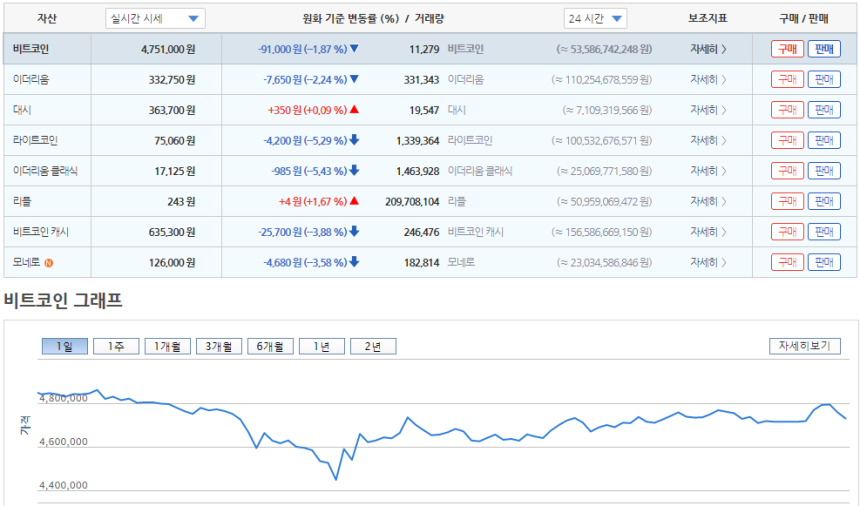Click the 비트코인 그래프 heading
The width and height of the screenshot is (860, 506).
[x=63, y=300]
